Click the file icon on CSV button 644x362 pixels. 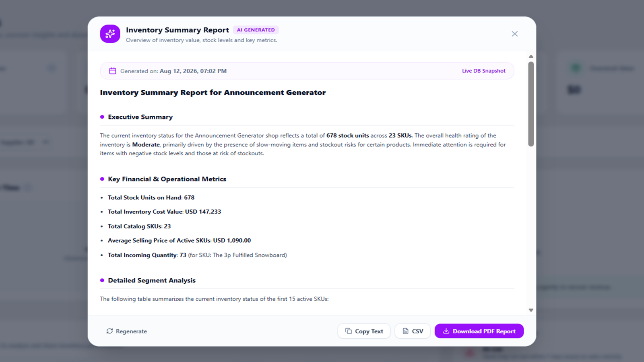coord(405,331)
